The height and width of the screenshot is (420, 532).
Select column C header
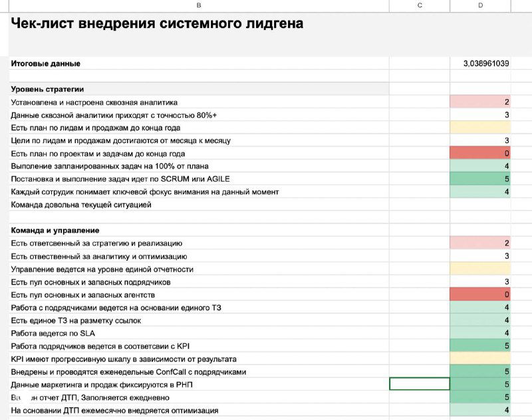(419, 5)
